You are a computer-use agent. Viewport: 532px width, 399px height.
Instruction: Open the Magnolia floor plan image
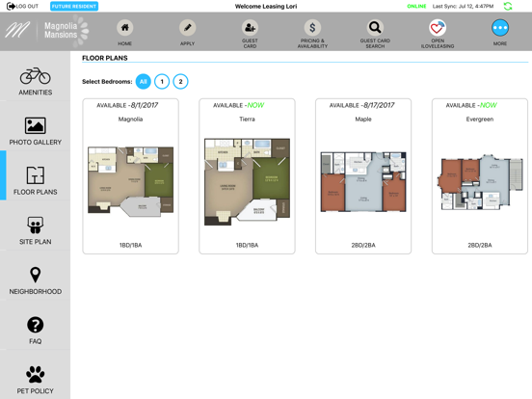pos(131,181)
